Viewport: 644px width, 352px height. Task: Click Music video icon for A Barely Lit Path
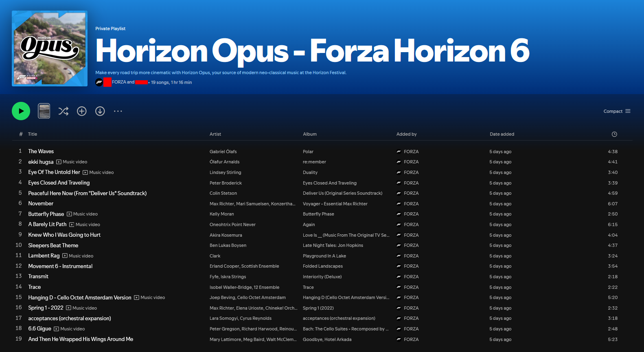tap(72, 224)
